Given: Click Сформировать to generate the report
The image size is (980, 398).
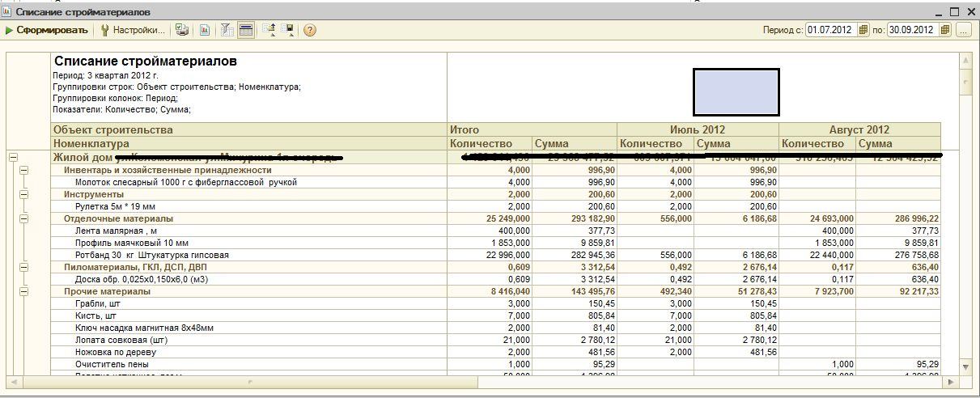Looking at the screenshot, I should pos(46,30).
